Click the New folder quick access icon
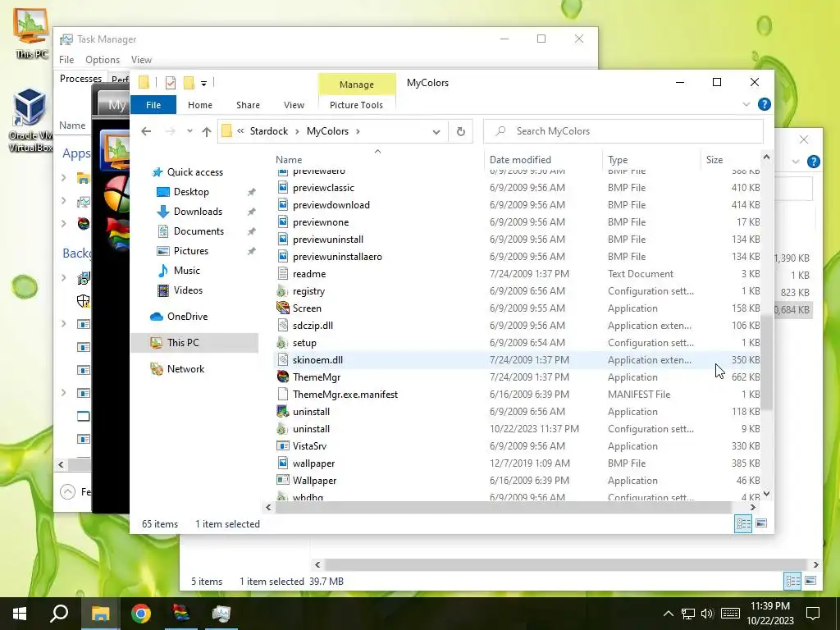 189,83
